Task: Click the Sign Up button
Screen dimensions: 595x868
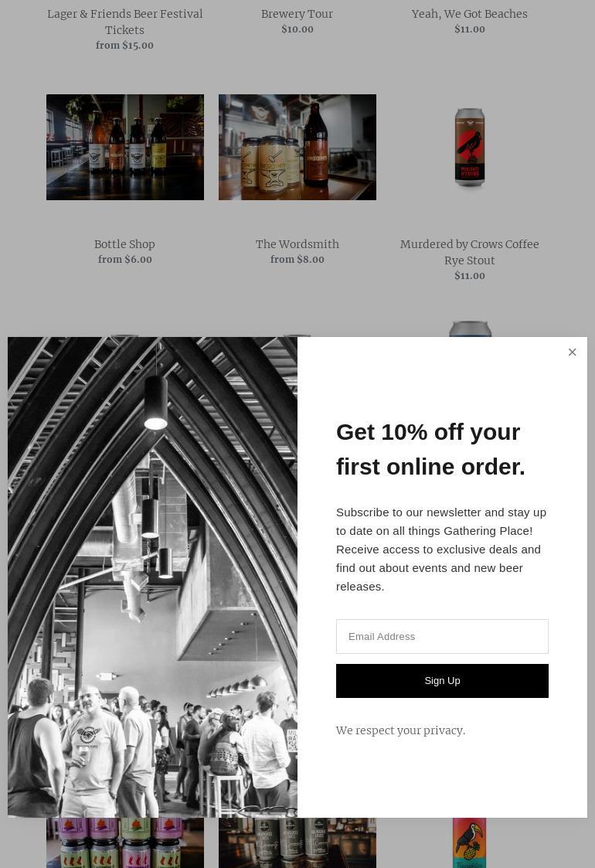Action: [442, 681]
